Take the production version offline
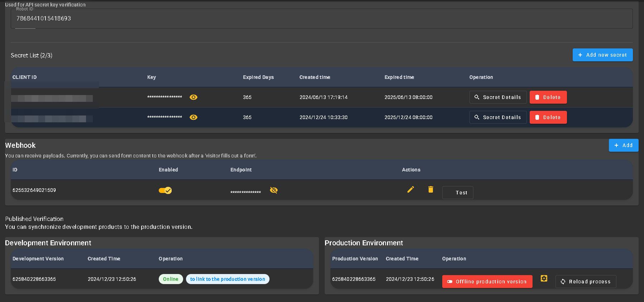Image resolution: width=644 pixels, height=302 pixels. click(487, 282)
